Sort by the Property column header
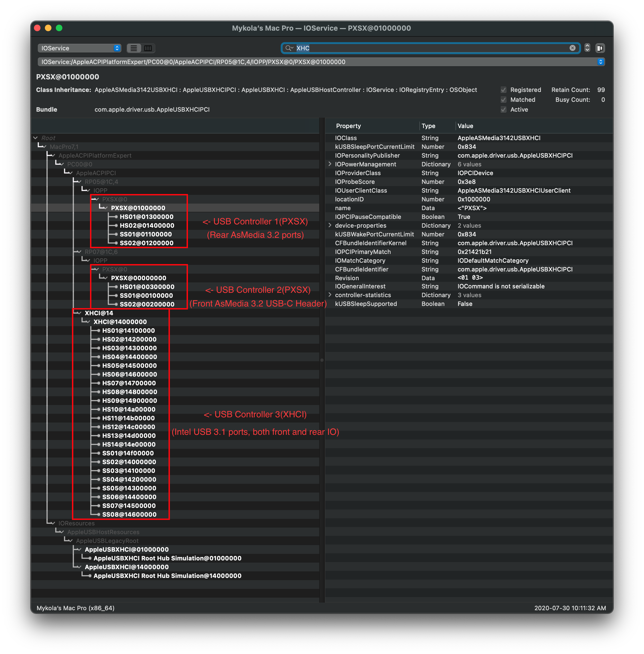 point(348,126)
